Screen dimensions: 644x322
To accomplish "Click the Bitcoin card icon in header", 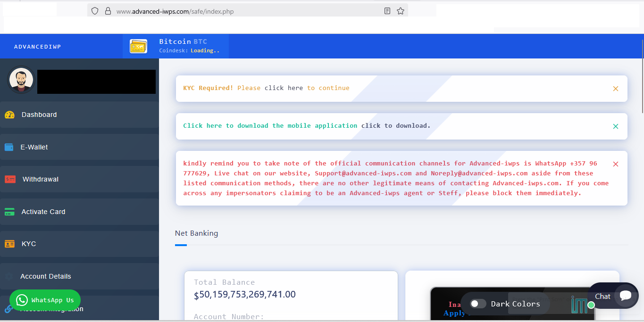I will [x=138, y=46].
